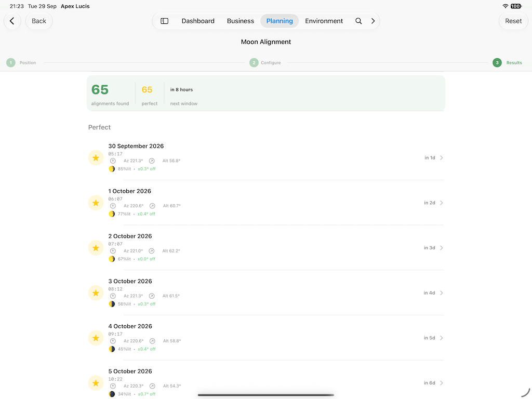The height and width of the screenshot is (399, 532).
Task: Select the Planning tab
Action: click(280, 21)
